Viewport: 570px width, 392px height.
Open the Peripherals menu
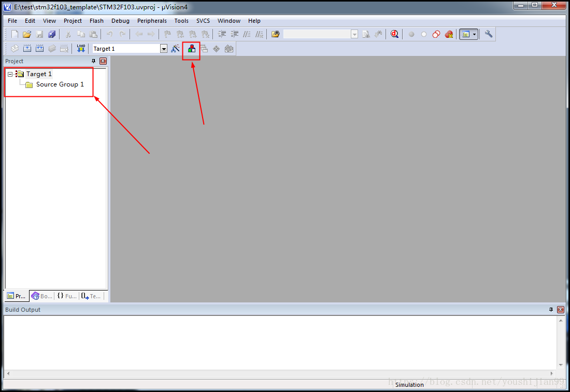[x=152, y=21]
